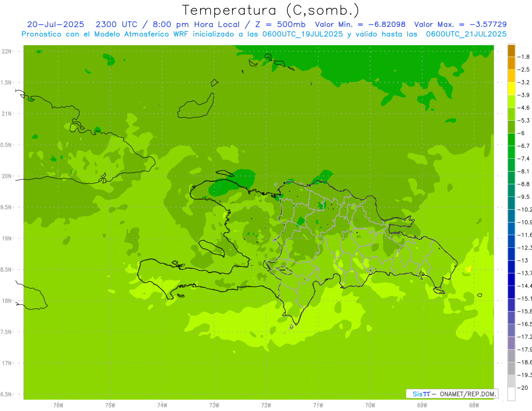Click the teal swatch between -9.5 and -10.2
The image size is (532, 411).
[x=511, y=203]
